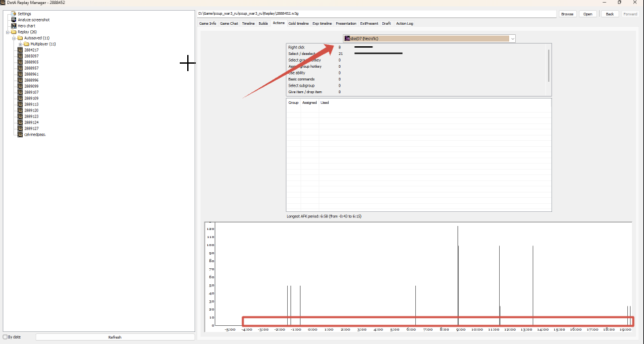Viewport: 644px width, 344px height.
Task: Click the Multiplayer folder icon
Action: [26, 44]
